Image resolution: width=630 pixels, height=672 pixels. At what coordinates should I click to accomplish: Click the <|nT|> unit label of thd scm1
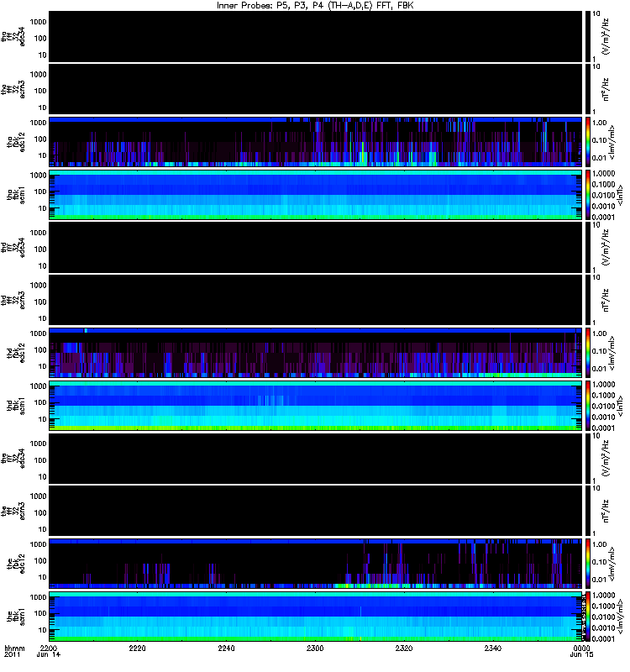[x=620, y=406]
